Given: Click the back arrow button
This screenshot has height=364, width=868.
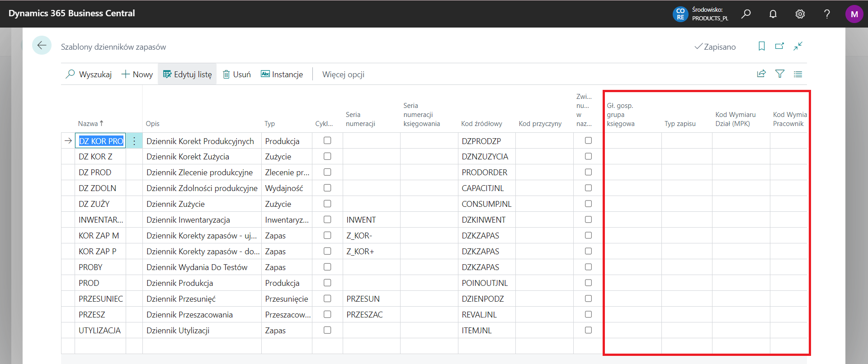Looking at the screenshot, I should [42, 45].
